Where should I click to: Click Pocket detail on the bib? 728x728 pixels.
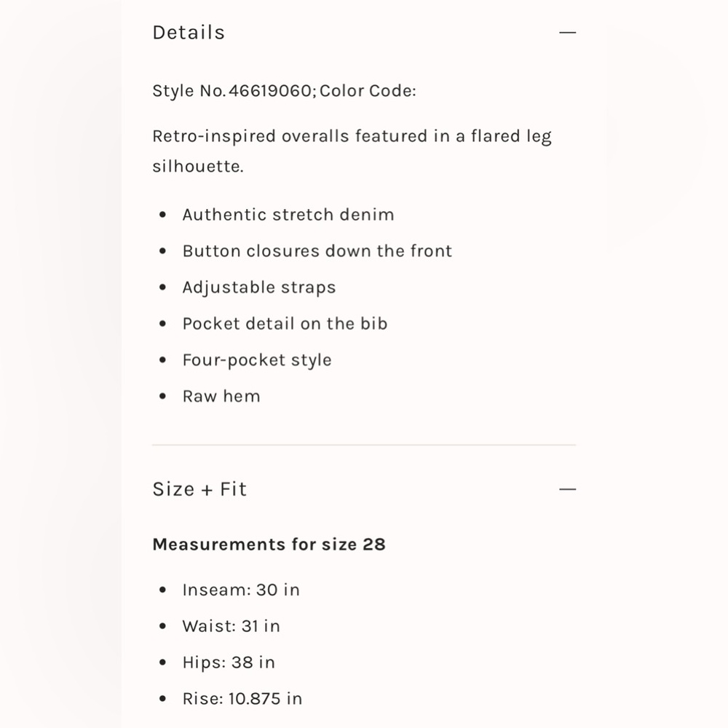[x=285, y=324]
